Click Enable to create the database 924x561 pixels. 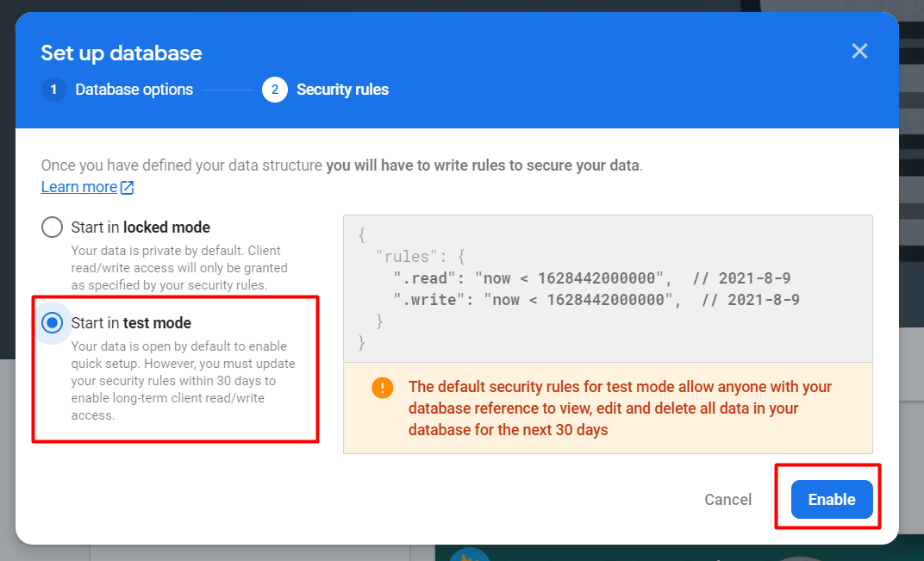831,500
